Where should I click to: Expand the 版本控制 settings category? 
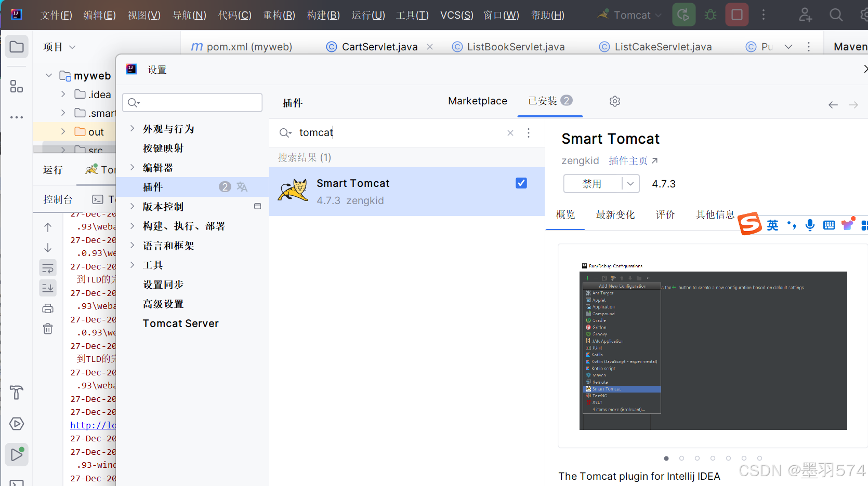(132, 206)
